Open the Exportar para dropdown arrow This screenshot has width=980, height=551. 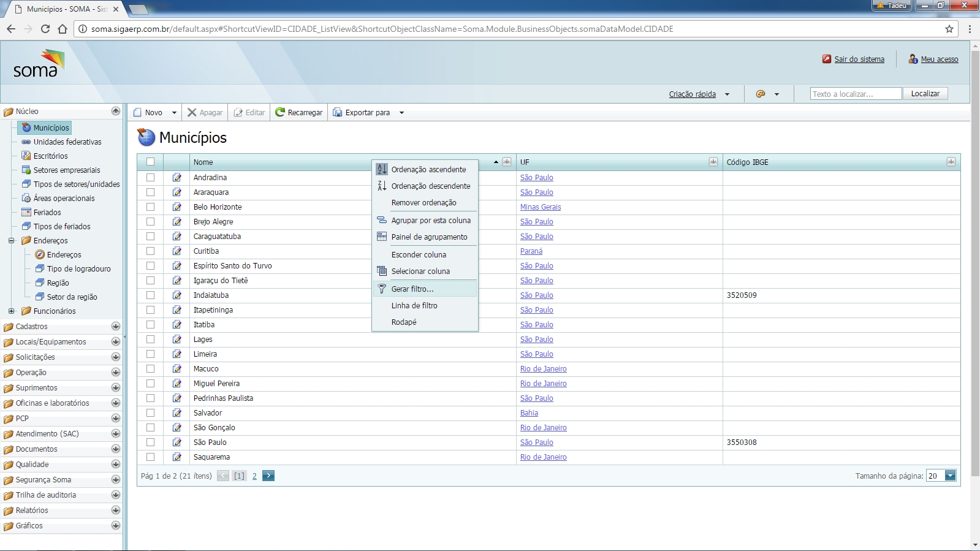(x=401, y=113)
